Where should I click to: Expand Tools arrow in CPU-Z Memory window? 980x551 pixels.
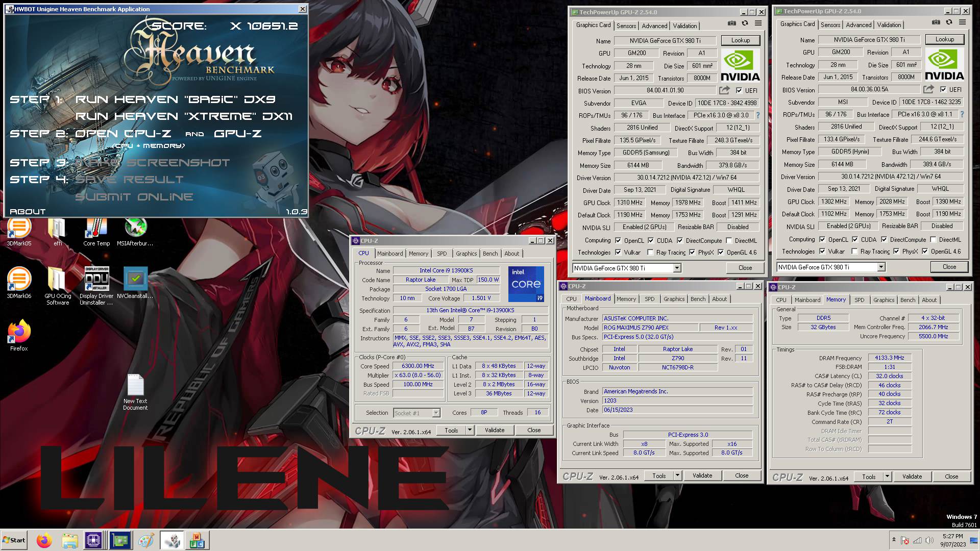(887, 477)
